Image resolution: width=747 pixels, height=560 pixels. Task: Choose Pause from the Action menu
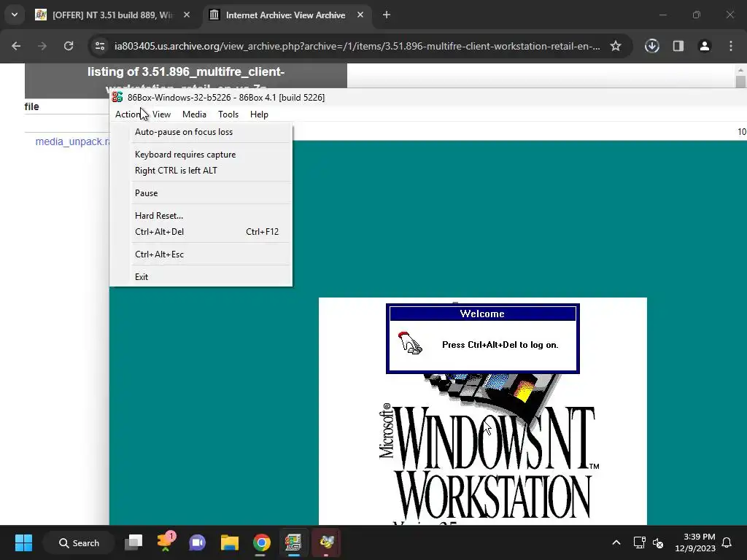point(201,192)
